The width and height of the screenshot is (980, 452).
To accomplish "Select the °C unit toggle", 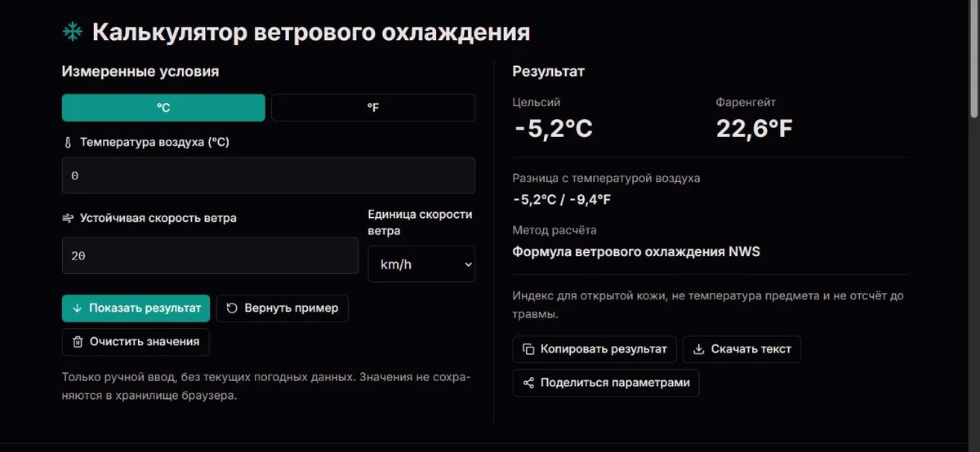I will (163, 108).
